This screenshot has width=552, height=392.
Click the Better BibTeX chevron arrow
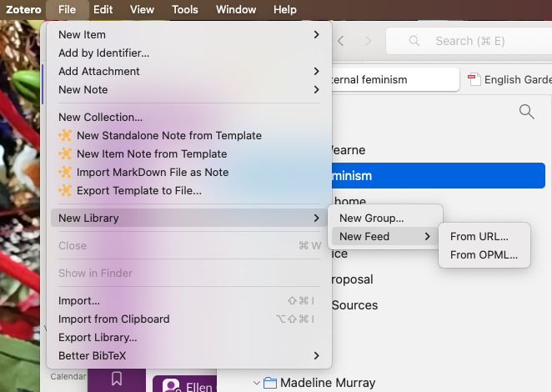tap(316, 355)
